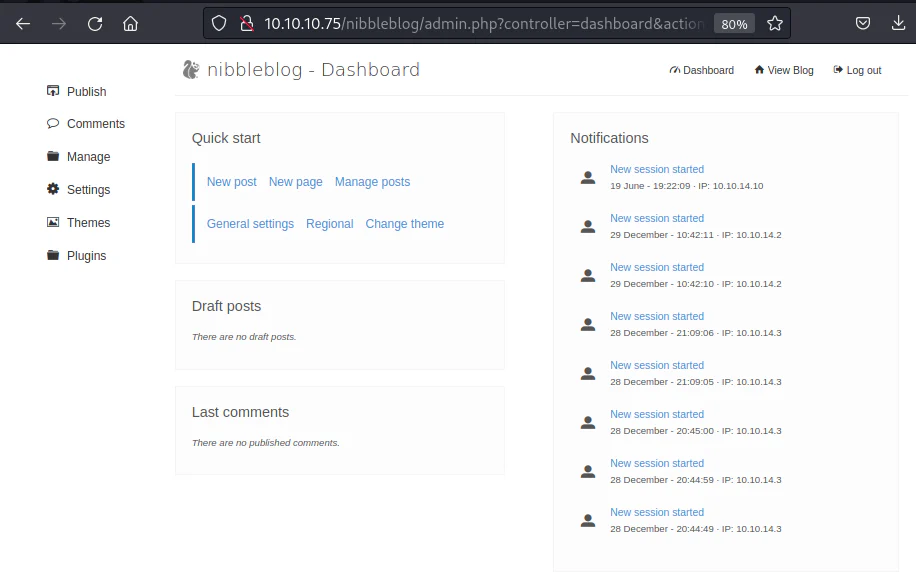Open the browser downloads icon
Viewport: 916px width, 587px height.
898,23
